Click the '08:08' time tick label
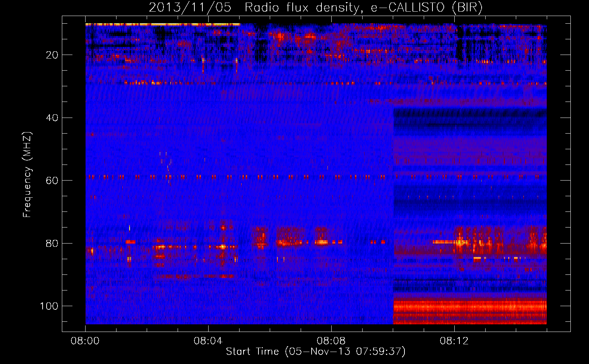The width and height of the screenshot is (589, 364). (331, 341)
